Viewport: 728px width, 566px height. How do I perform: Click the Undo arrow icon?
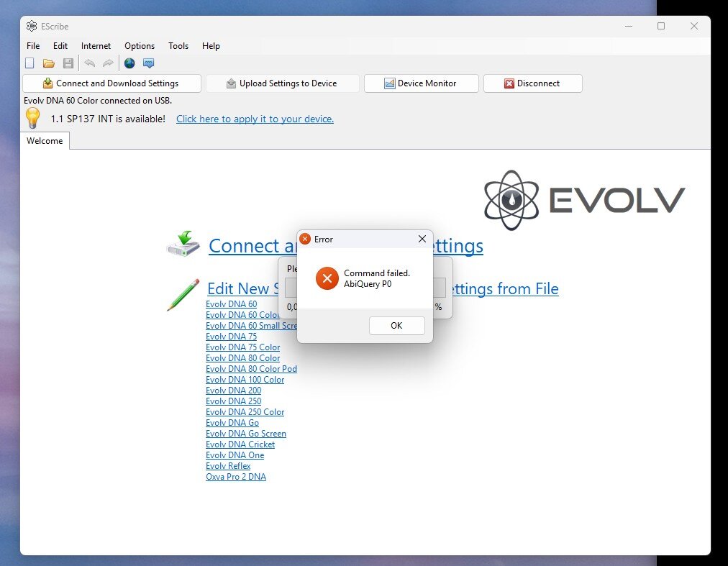pyautogui.click(x=90, y=63)
